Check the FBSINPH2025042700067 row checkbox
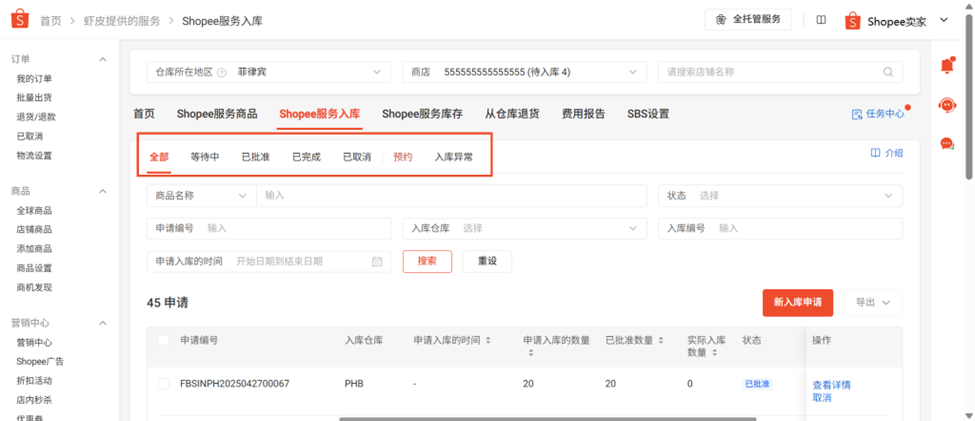 [x=164, y=384]
